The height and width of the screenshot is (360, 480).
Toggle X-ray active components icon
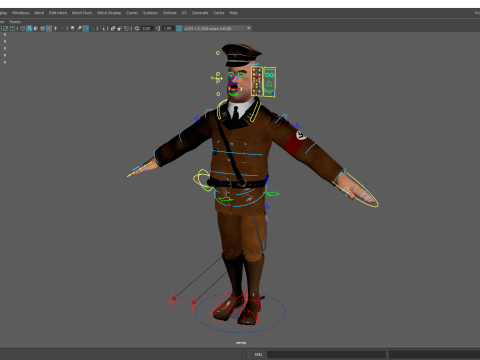click(x=120, y=28)
